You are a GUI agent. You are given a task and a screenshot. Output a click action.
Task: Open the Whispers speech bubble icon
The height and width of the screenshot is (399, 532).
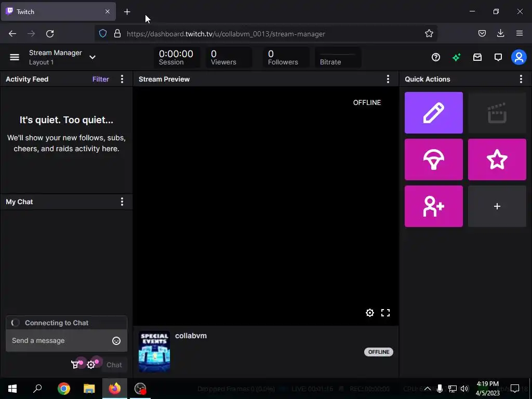point(498,57)
